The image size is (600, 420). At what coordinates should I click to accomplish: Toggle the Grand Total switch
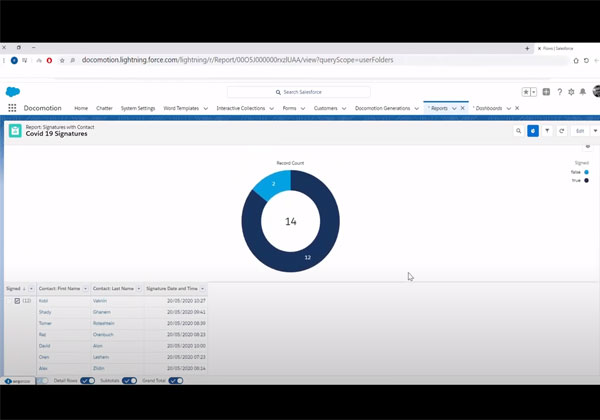coord(175,381)
